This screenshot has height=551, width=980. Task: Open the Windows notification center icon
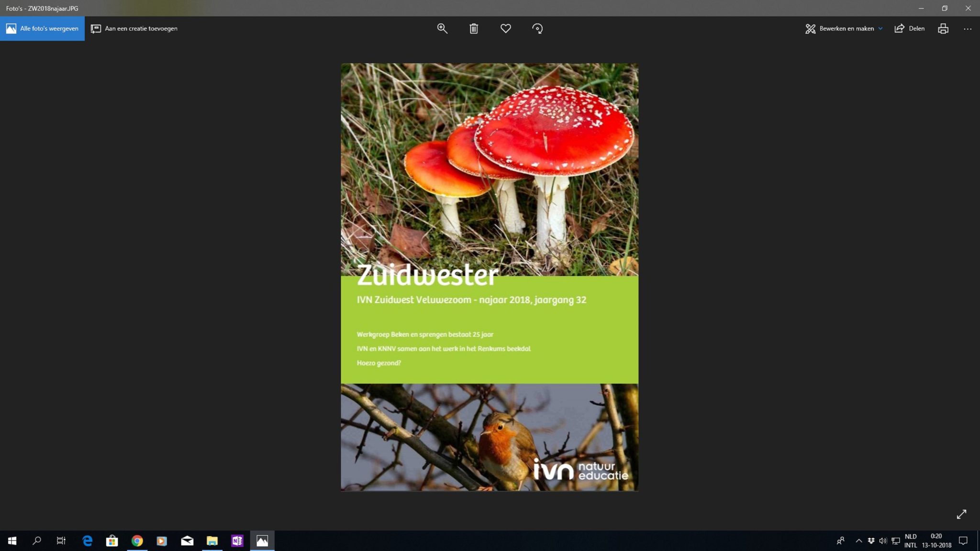(963, 541)
